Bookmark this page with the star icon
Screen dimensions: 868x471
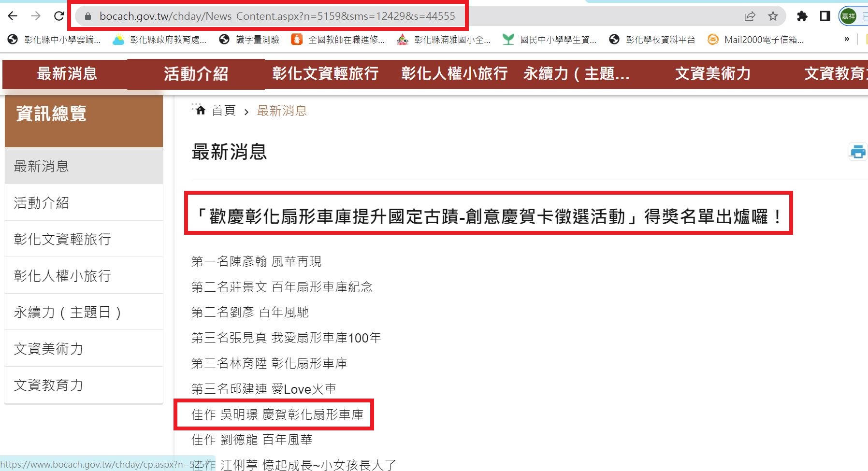point(773,16)
